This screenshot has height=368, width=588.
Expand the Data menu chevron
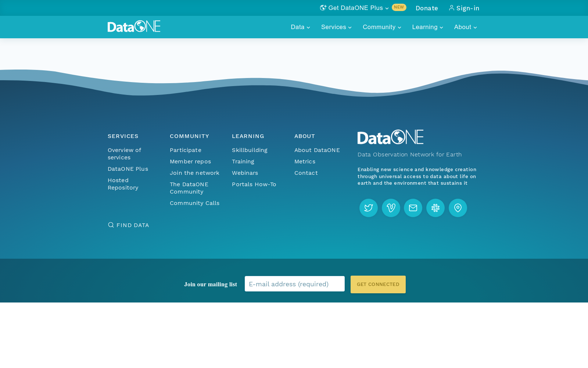[308, 27]
